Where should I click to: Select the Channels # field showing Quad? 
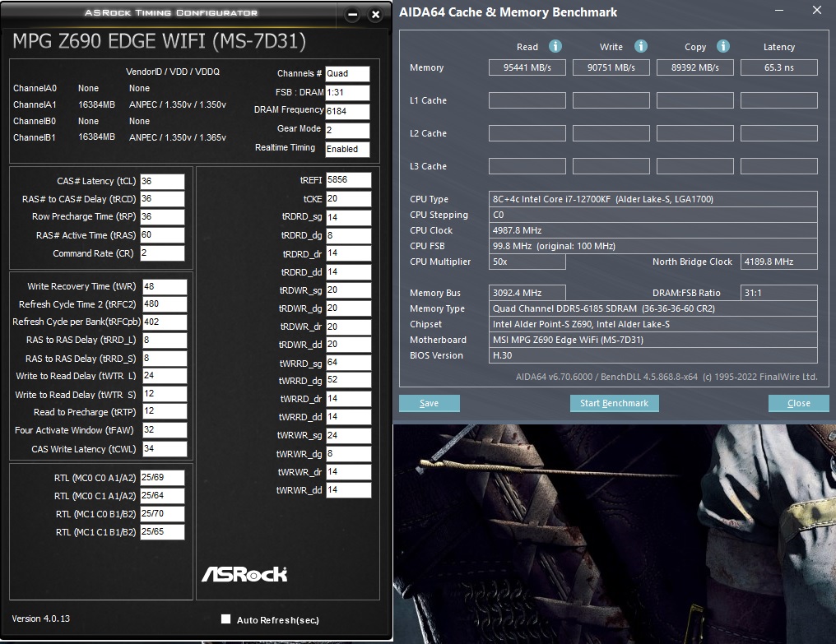coord(347,73)
